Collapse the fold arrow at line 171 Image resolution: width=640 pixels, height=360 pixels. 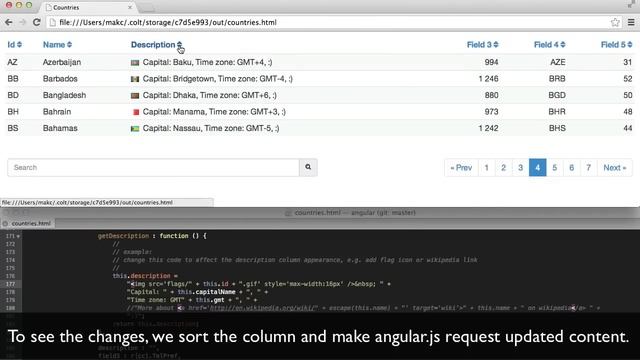18,236
